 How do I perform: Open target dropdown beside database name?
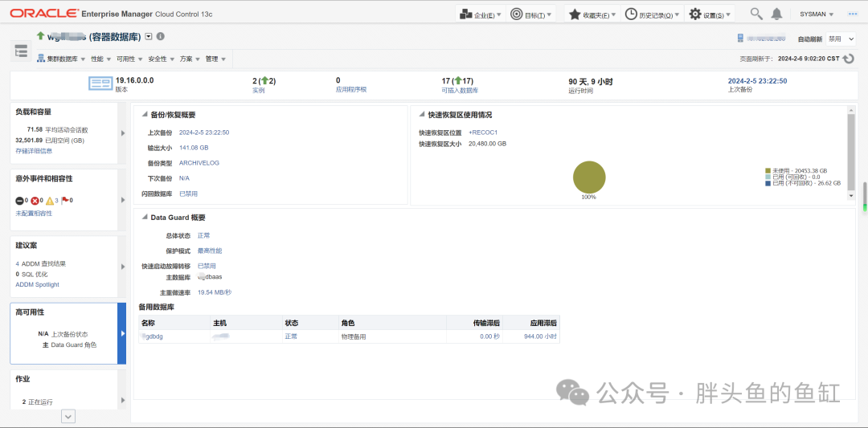pyautogui.click(x=149, y=36)
